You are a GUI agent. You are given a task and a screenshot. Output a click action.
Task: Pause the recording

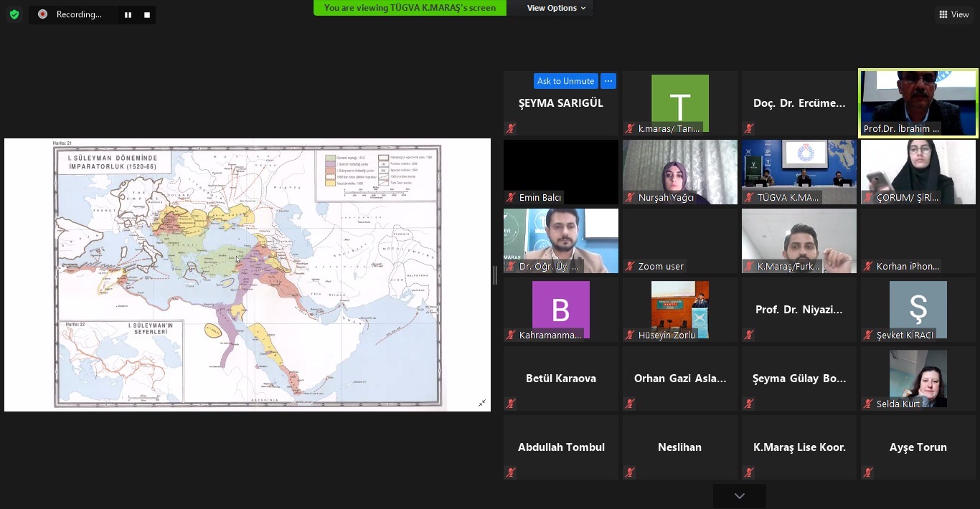coord(128,15)
